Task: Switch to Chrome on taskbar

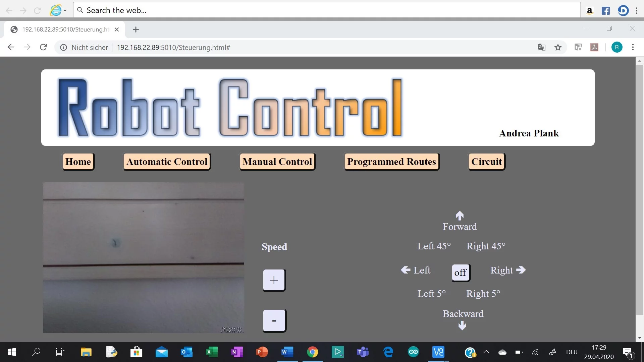Action: [x=313, y=352]
